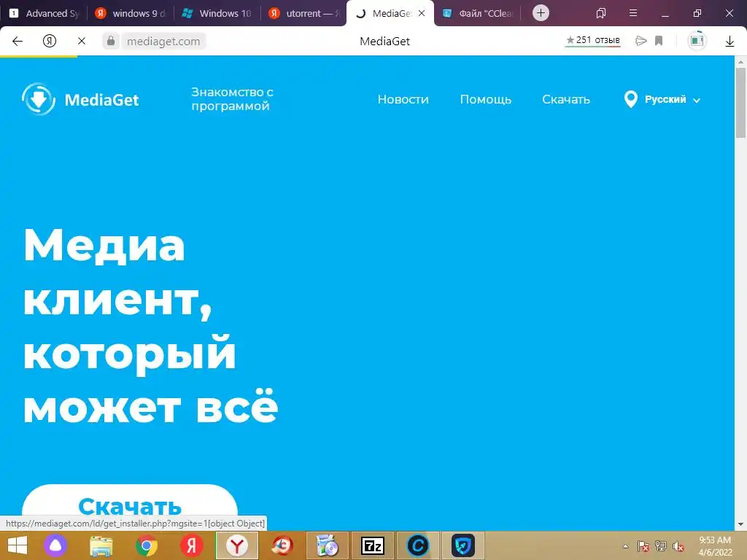Click the scrollbar up arrow
The width and height of the screenshot is (747, 560).
740,61
